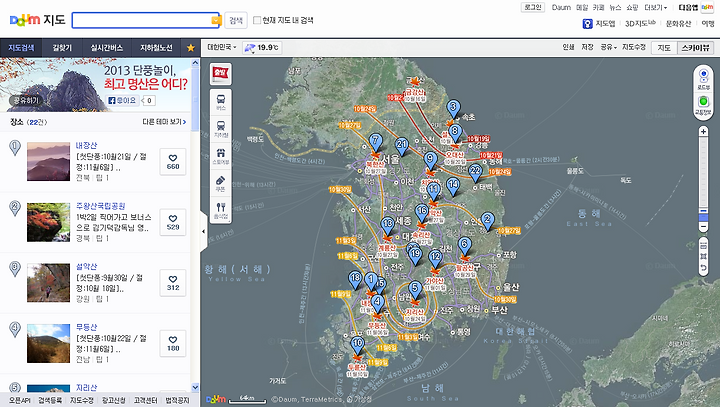Open favorites star tab icon
Viewport: 720px width, 407px height.
[x=191, y=48]
